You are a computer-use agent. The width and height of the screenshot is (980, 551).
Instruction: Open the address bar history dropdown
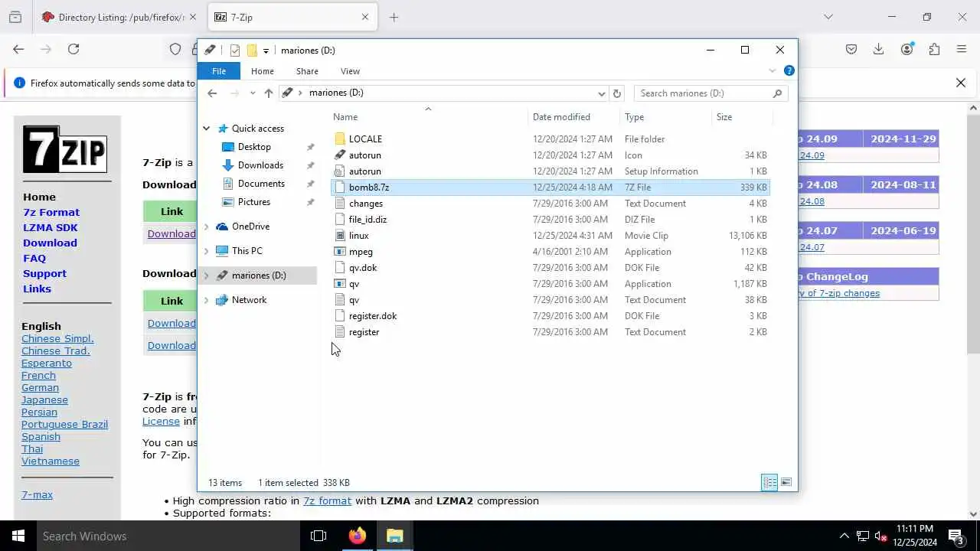click(602, 93)
